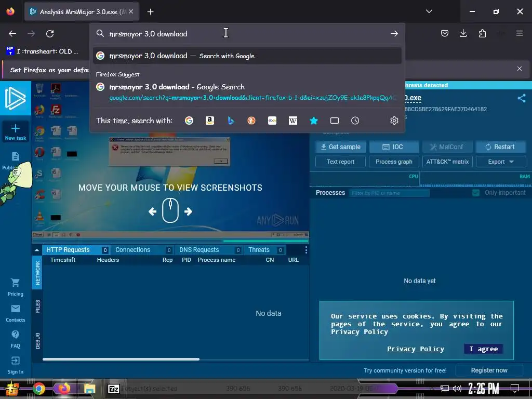This screenshot has width=532, height=399.
Task: Search this time with Wikipedia
Action: tap(293, 121)
